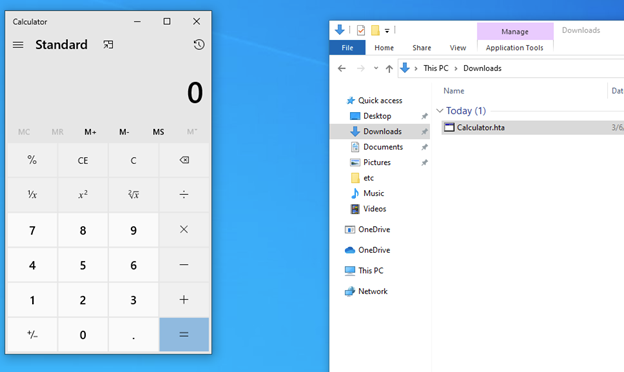The image size is (624, 372).
Task: Click the minus key in Calculator
Action: (x=184, y=265)
